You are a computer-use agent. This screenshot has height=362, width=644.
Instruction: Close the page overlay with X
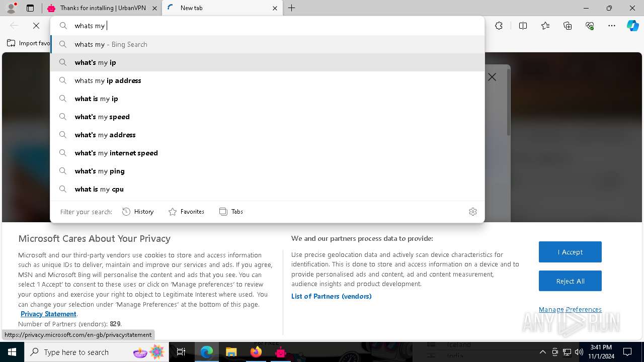(x=492, y=77)
